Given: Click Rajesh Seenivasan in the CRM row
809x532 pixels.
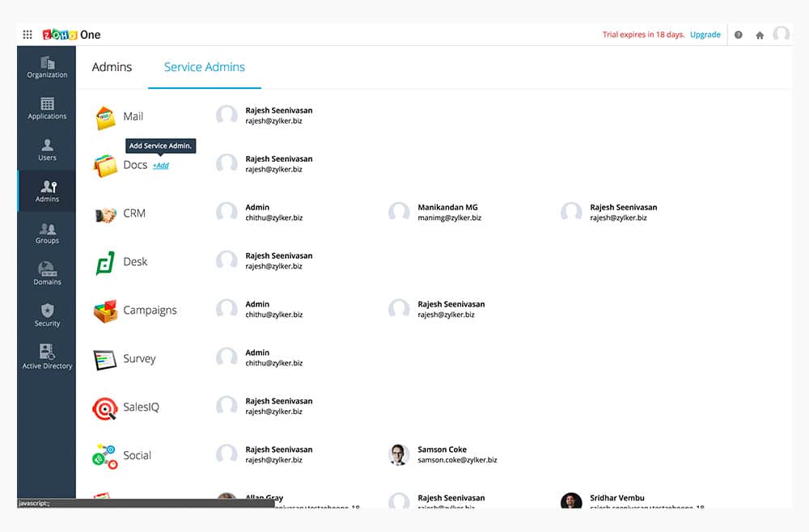Looking at the screenshot, I should point(624,207).
